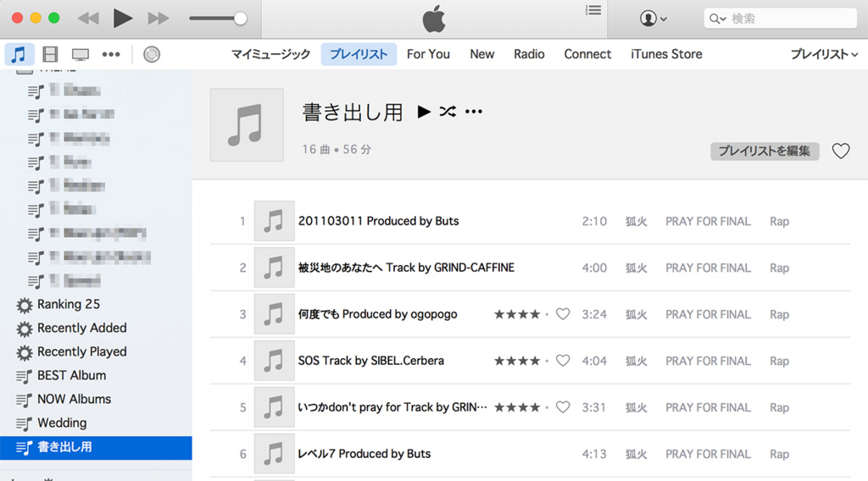This screenshot has height=481, width=868.
Task: Select the TV Shows monitor icon
Action: coord(81,54)
